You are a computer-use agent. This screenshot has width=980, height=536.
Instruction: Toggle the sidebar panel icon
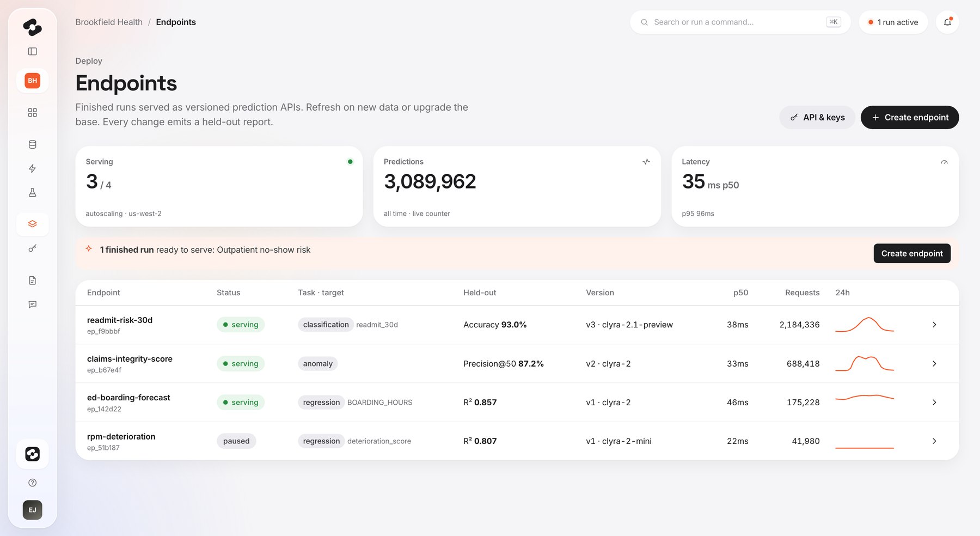pos(32,51)
